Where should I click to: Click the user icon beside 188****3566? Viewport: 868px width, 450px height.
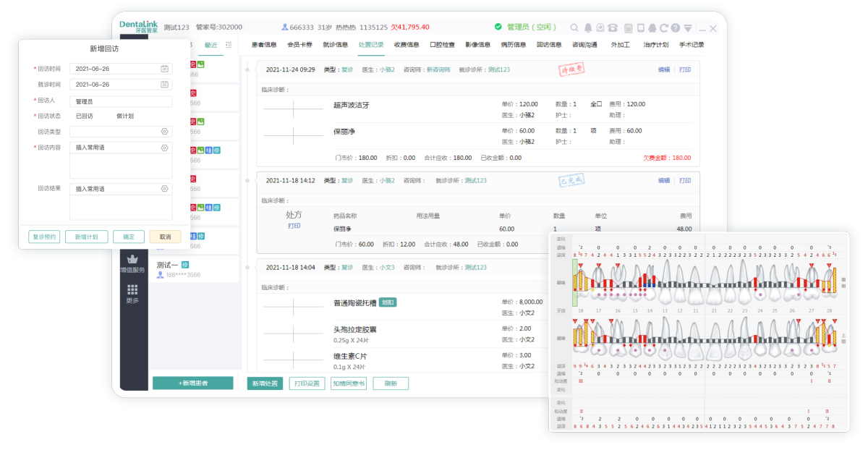coord(161,275)
